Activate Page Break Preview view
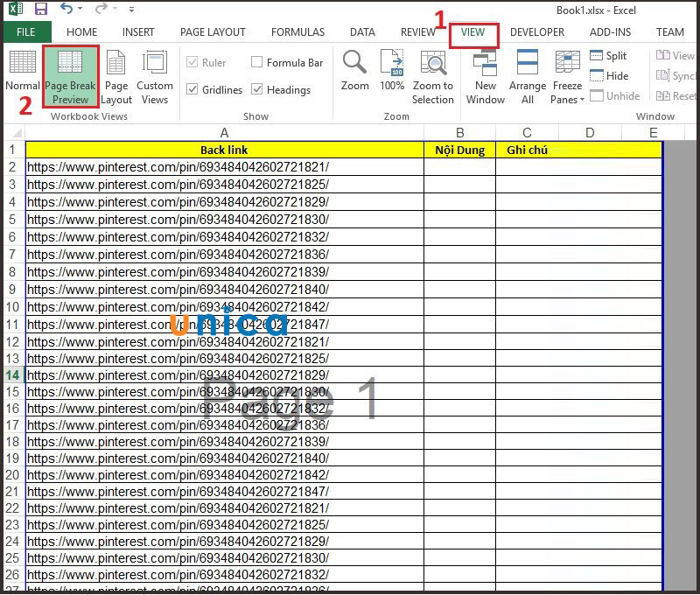This screenshot has height=595, width=700. (71, 76)
